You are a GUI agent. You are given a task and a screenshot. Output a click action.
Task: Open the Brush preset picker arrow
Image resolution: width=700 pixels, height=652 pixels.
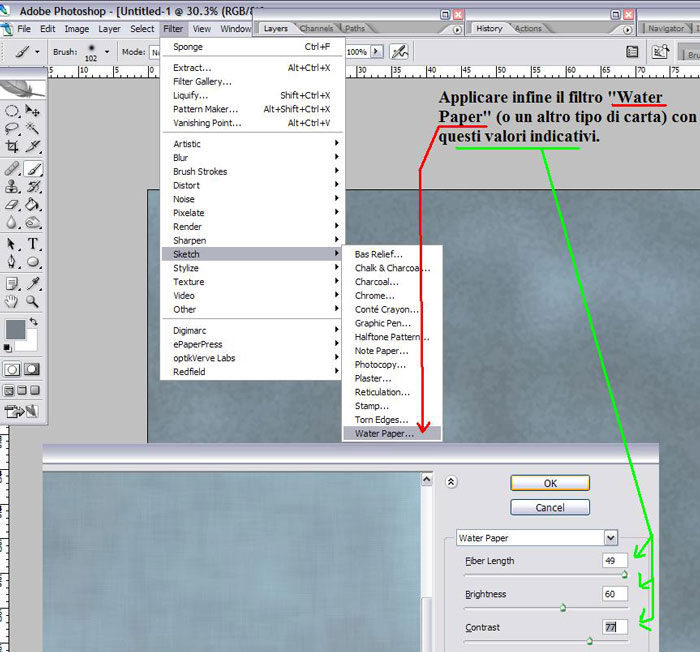click(107, 52)
